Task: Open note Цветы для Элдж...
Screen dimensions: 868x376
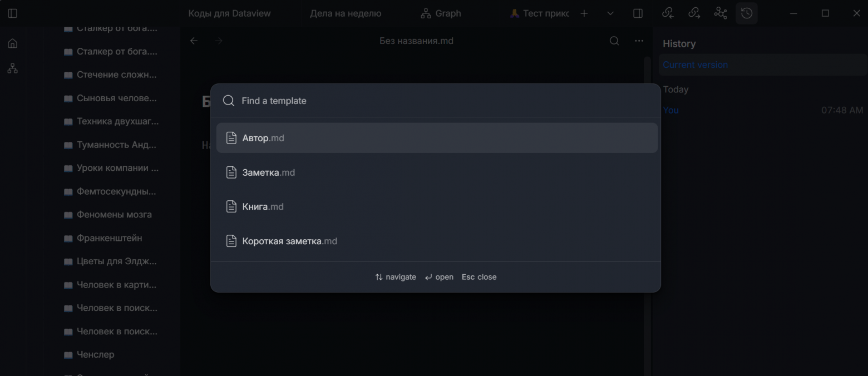Action: (117, 261)
